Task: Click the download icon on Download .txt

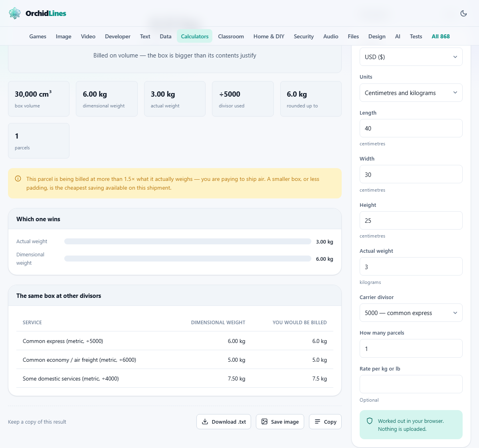Action: (205, 422)
